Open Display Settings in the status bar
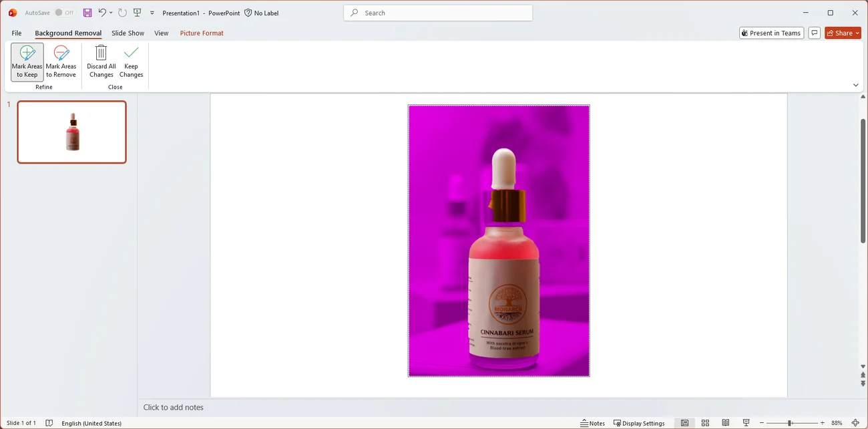This screenshot has width=868, height=429. tap(639, 423)
